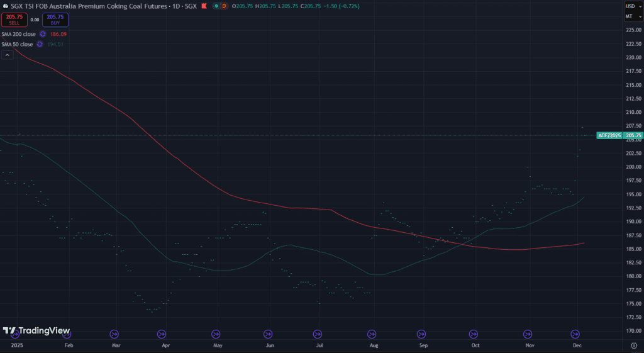Click the SMA 200 close legend label

click(x=18, y=34)
